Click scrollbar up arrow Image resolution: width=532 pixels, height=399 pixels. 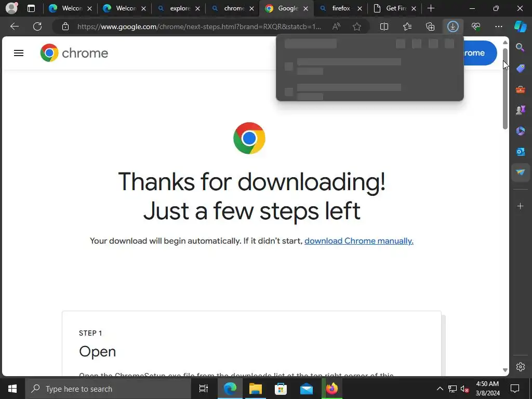505,43
